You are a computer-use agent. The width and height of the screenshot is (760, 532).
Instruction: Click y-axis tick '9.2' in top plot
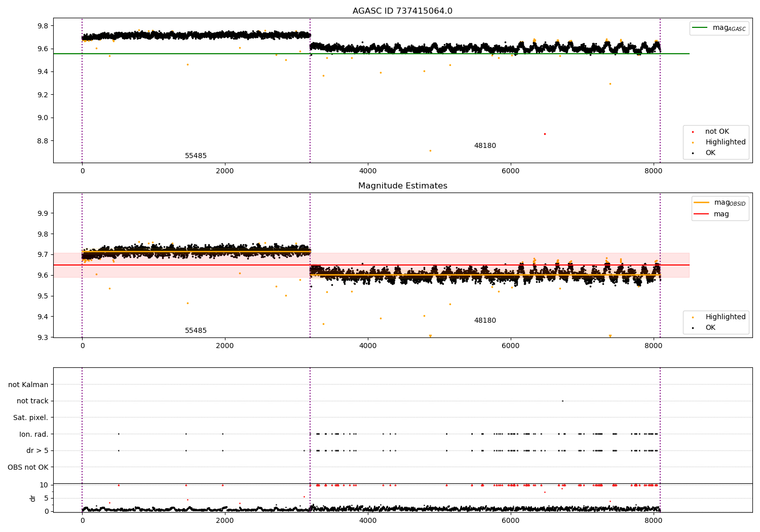click(43, 95)
